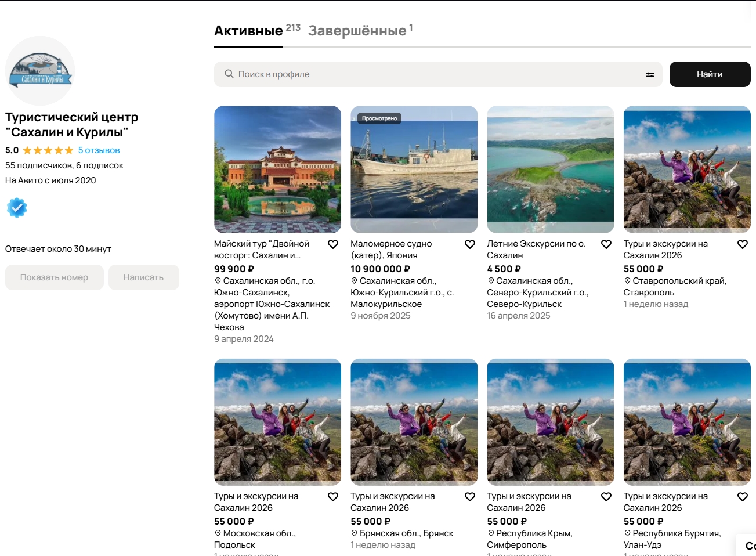Switch to the Завершённые tab
Screen dimensions: 756x556
point(357,31)
